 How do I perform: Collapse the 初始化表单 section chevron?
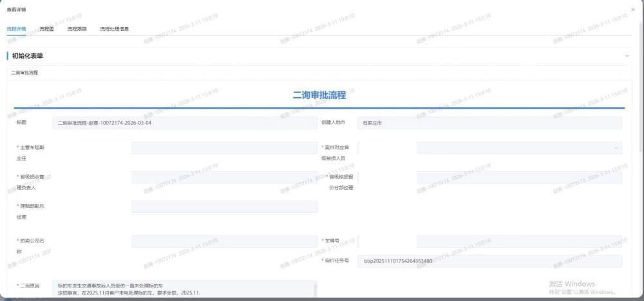(627, 56)
